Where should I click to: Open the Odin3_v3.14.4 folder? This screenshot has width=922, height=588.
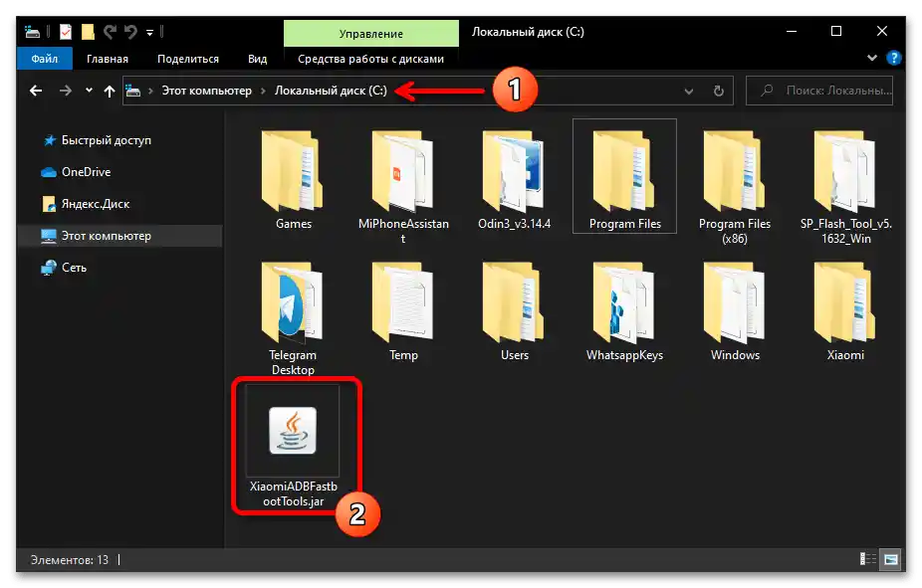pyautogui.click(x=514, y=178)
